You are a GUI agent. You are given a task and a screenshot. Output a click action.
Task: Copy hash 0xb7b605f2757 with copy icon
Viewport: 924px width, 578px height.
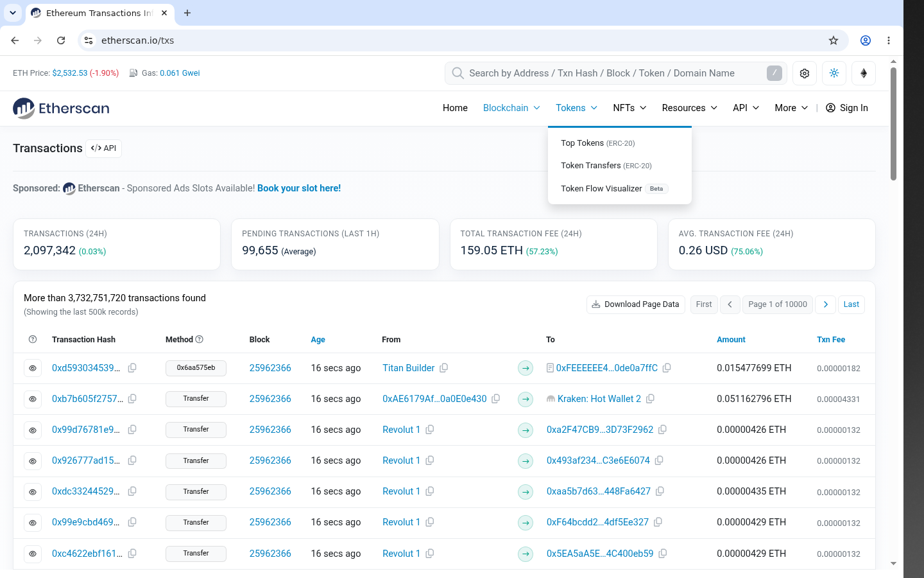132,399
